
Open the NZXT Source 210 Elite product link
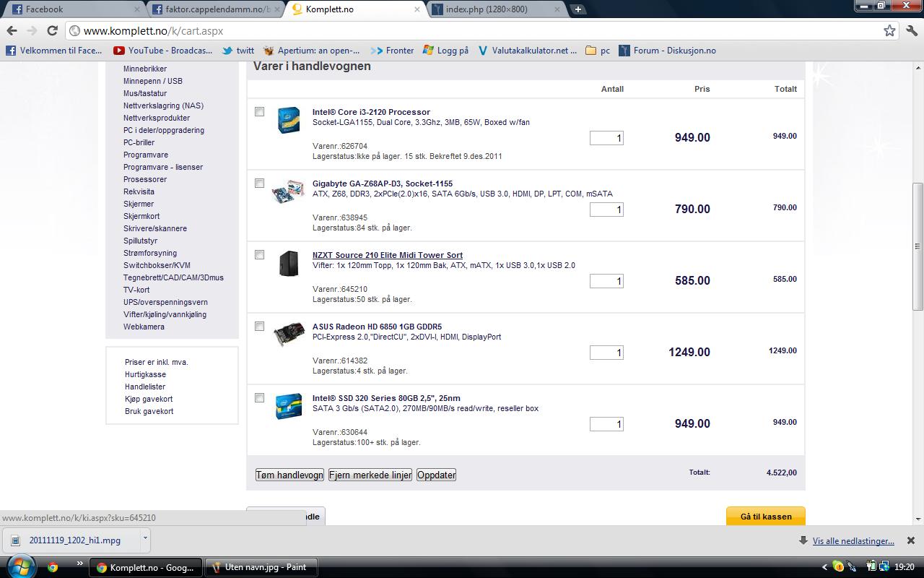(x=388, y=255)
